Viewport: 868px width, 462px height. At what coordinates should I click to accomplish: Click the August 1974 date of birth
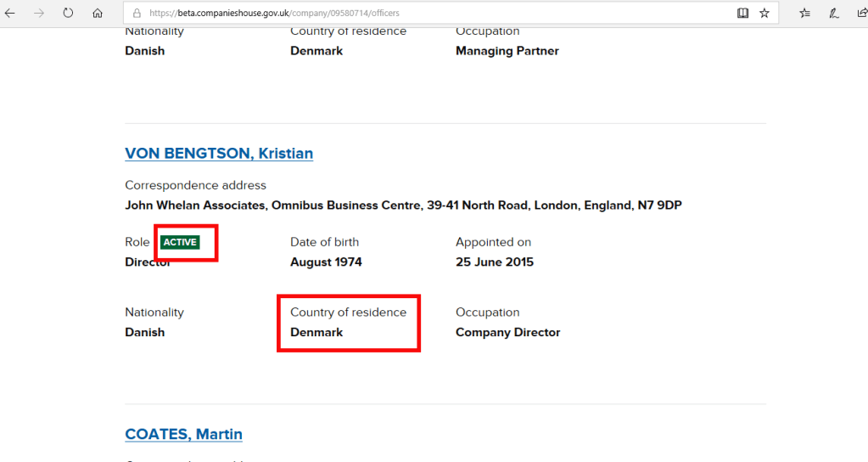click(x=326, y=262)
